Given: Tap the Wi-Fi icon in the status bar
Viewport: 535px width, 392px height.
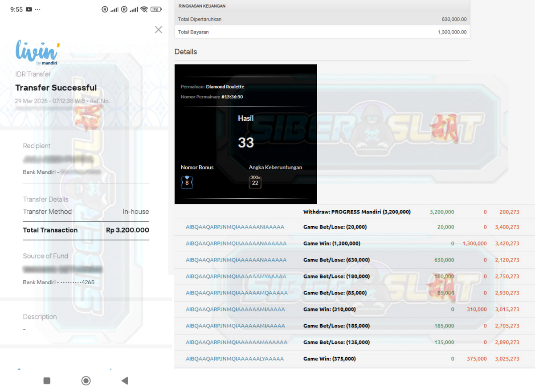Looking at the screenshot, I should tap(144, 9).
